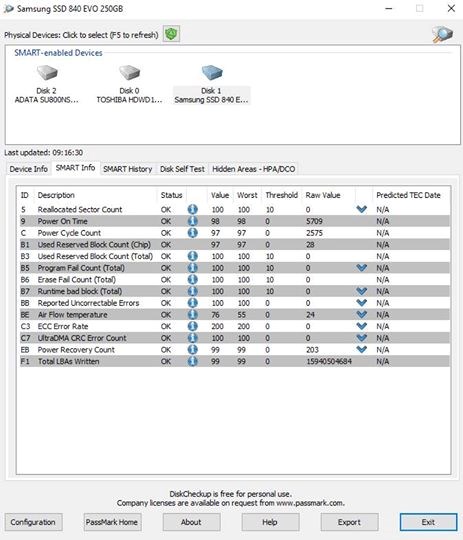Image resolution: width=463 pixels, height=540 pixels.
Task: Open info icon for Air Flow temperature
Action: [193, 314]
